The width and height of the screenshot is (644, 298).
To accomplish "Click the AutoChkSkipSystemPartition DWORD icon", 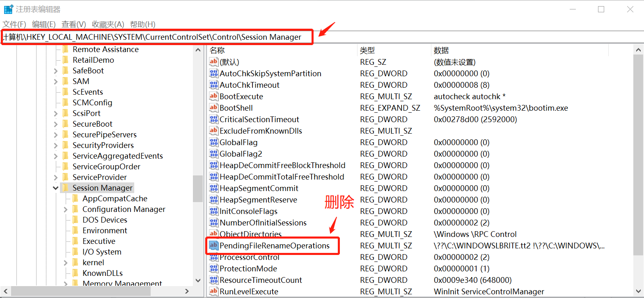I will pyautogui.click(x=214, y=73).
